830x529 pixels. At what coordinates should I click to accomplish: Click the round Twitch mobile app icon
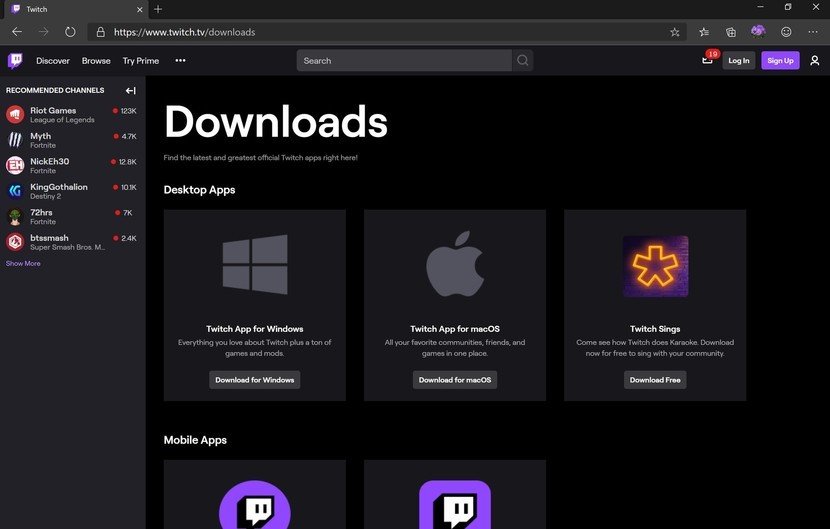pyautogui.click(x=255, y=505)
